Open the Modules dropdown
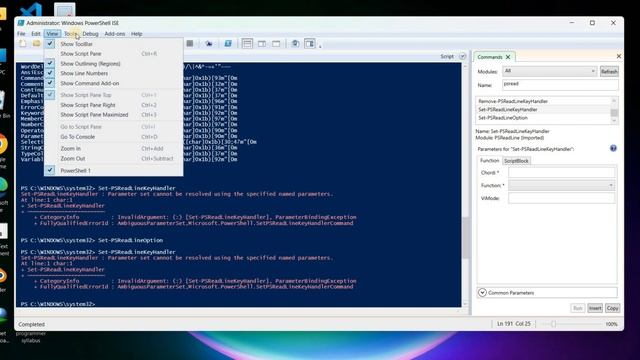 (x=549, y=71)
